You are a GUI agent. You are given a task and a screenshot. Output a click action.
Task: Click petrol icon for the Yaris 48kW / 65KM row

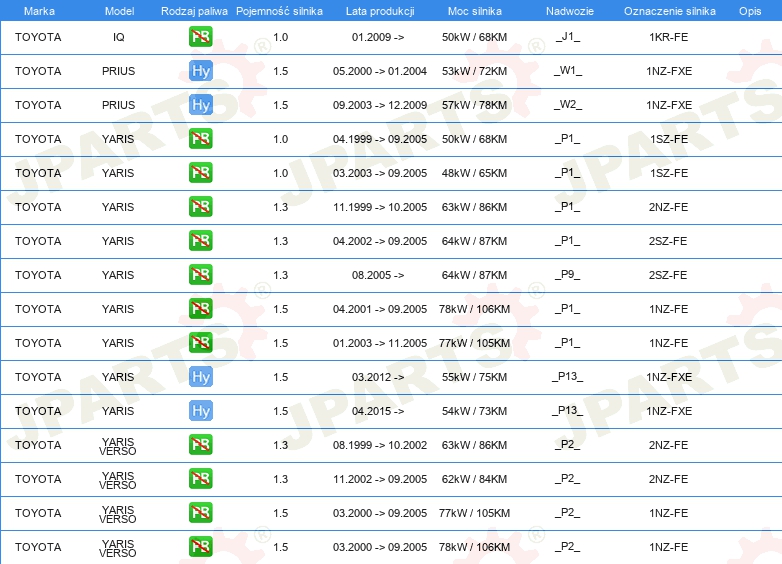(200, 173)
